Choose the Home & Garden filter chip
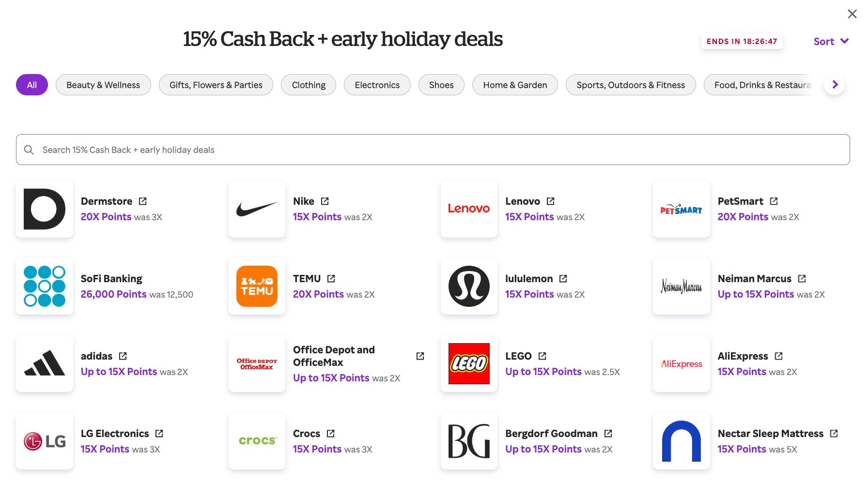The image size is (868, 483). [515, 85]
